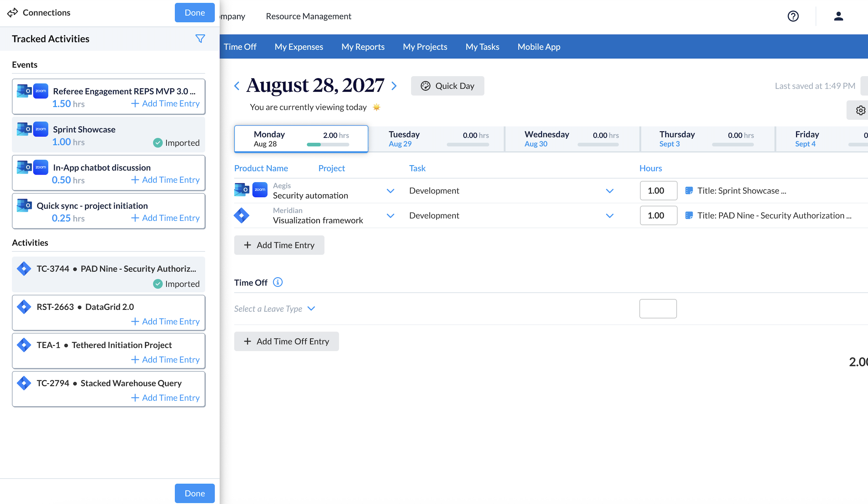Open Task dropdown for Meridian row

pos(610,215)
